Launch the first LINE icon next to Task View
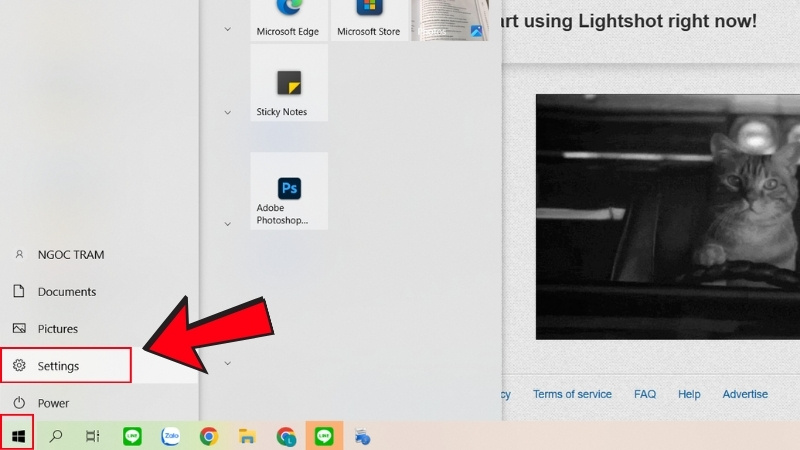The height and width of the screenshot is (450, 800). tap(132, 436)
